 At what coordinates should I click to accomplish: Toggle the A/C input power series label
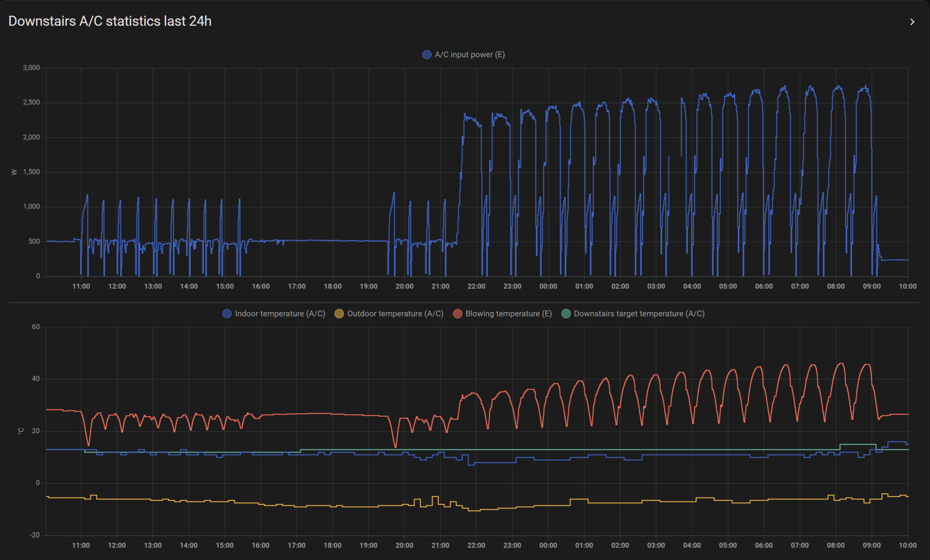[469, 55]
